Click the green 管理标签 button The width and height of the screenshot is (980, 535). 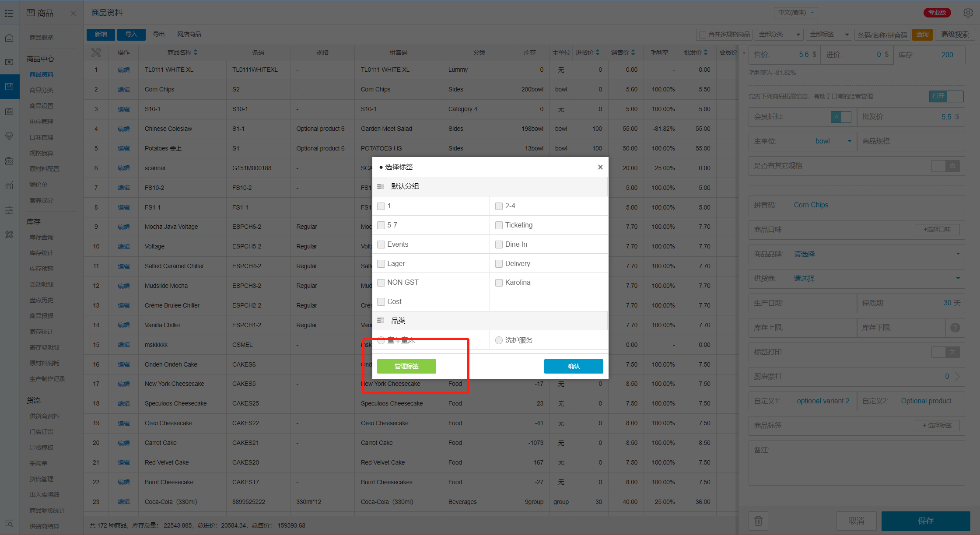tap(406, 366)
